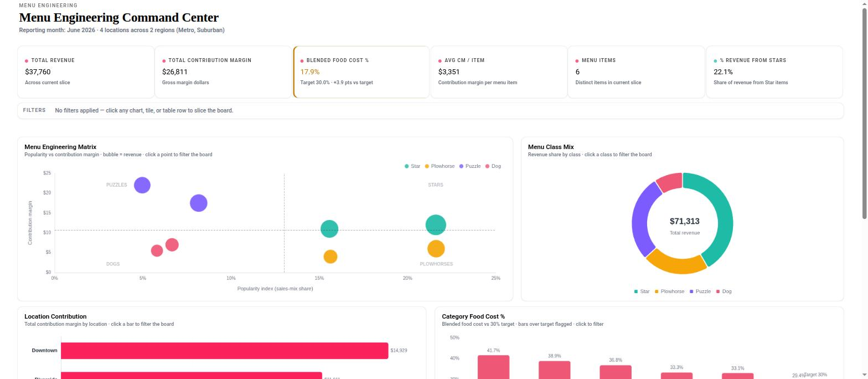Click the % Revenue From Stars tile
The image size is (868, 379).
(x=774, y=72)
